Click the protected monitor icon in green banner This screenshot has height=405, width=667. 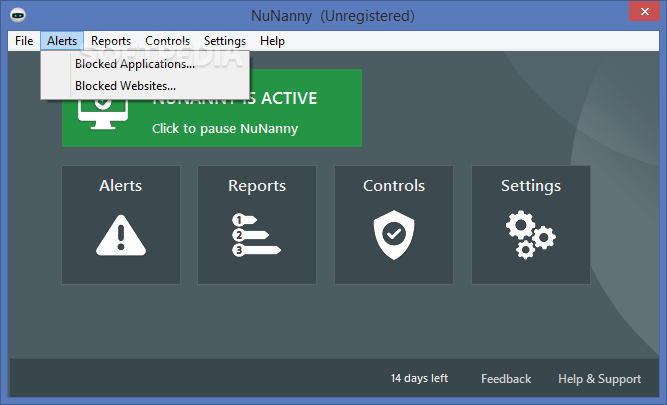pos(103,114)
